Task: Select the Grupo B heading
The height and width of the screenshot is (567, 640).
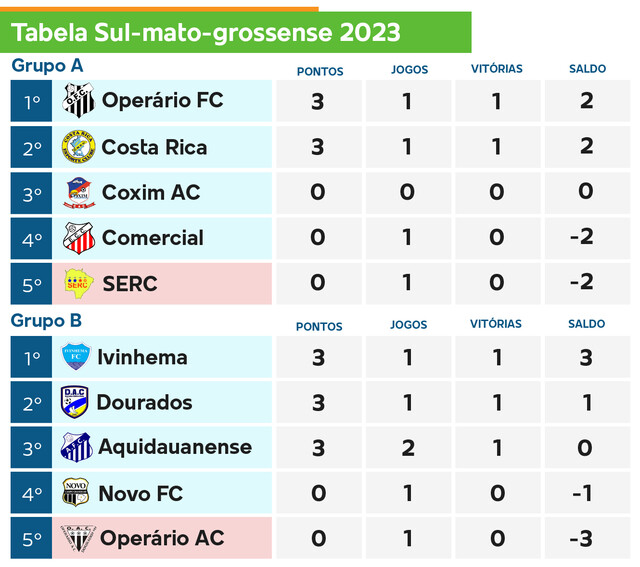Action: tap(47, 321)
